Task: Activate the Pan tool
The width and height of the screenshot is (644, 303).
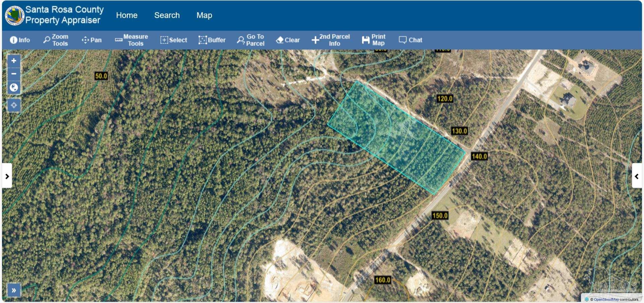Action: click(x=91, y=40)
